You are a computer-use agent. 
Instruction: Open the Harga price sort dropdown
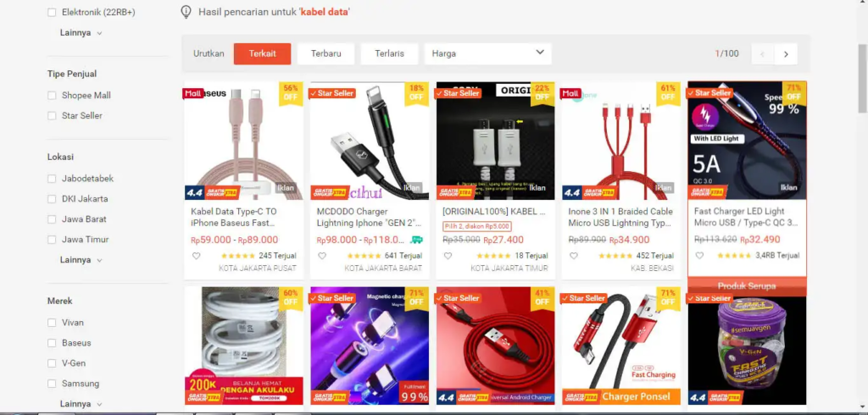(x=487, y=53)
